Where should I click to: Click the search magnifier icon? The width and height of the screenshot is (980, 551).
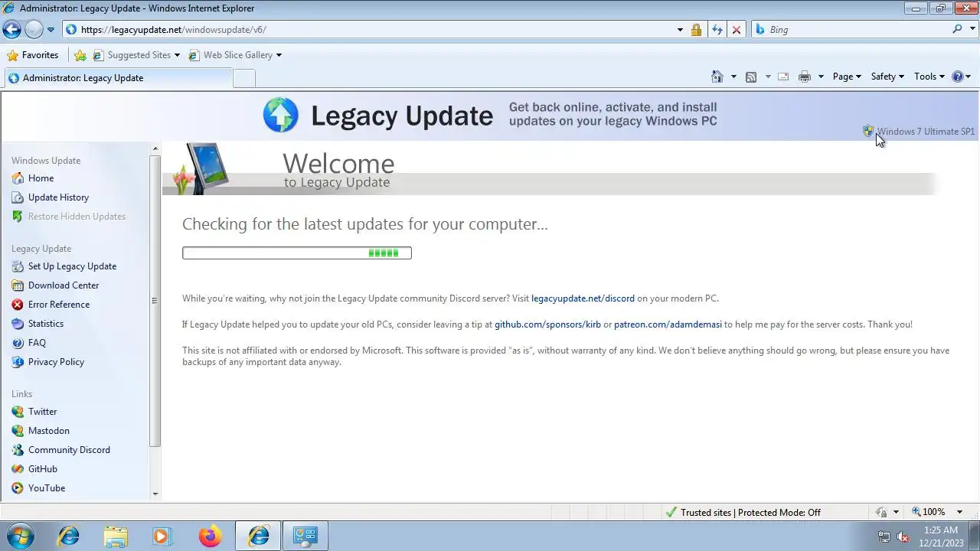click(957, 29)
